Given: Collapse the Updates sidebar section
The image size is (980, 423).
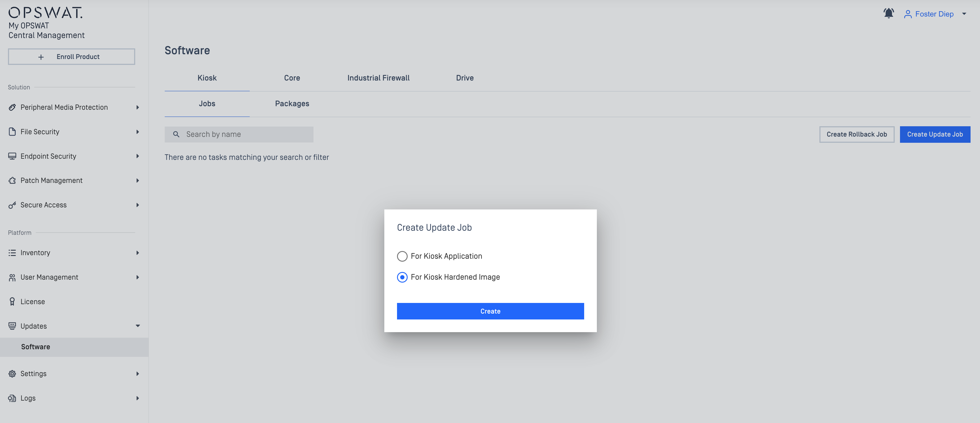Looking at the screenshot, I should [138, 326].
